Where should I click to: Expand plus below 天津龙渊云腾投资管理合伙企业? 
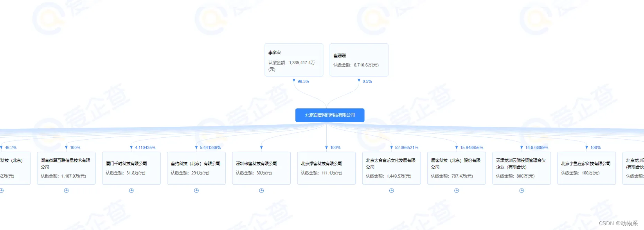coord(522,190)
